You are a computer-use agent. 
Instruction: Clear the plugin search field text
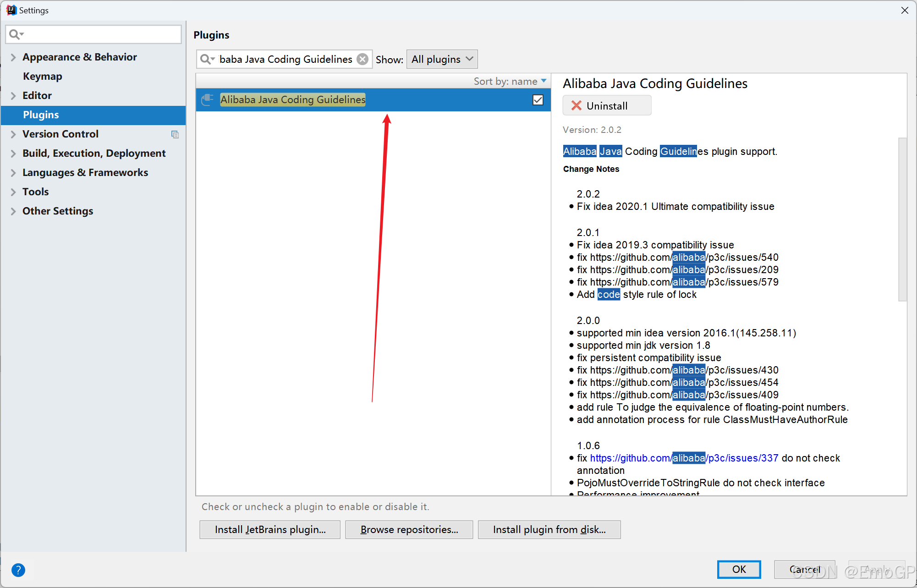coord(362,59)
